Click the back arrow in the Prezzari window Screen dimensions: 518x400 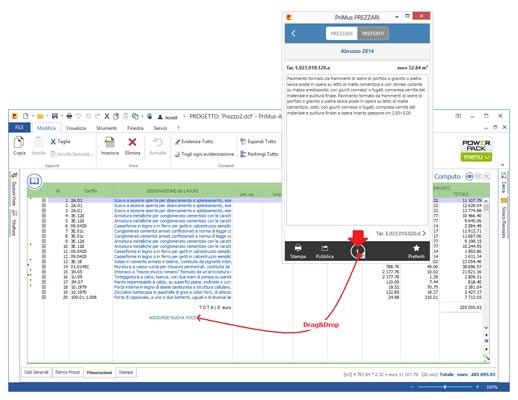(x=294, y=33)
